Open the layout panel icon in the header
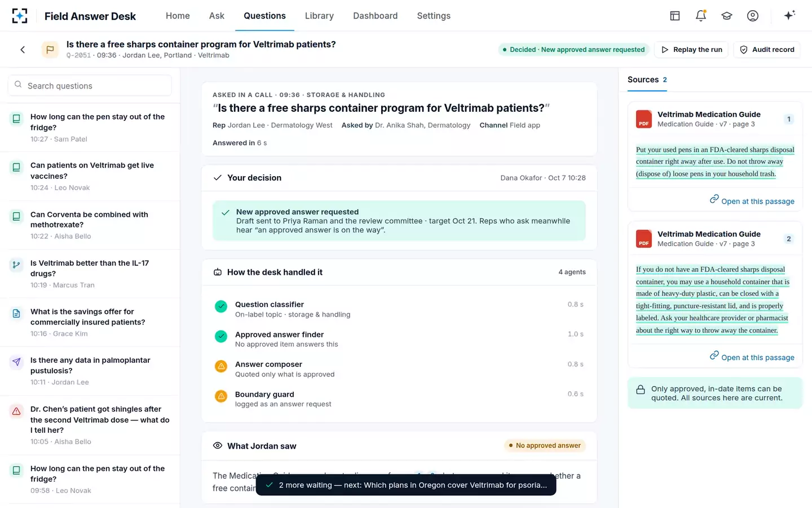Image resolution: width=812 pixels, height=508 pixels. pos(675,16)
